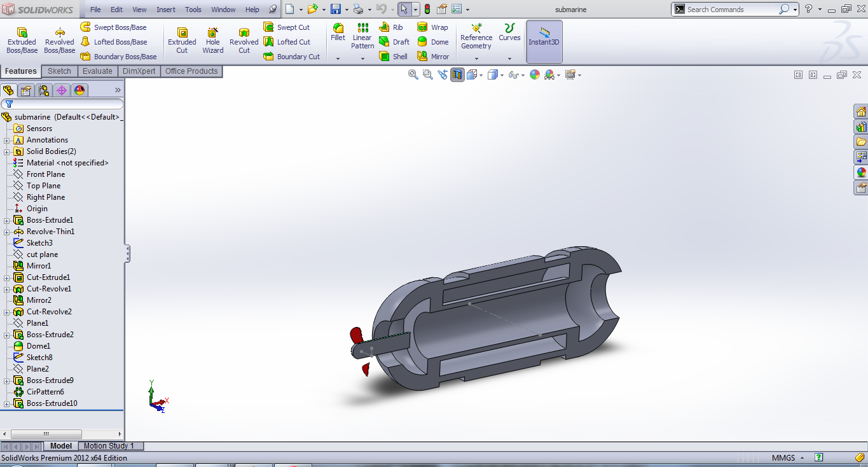Select the Dome1 feature in tree
The height and width of the screenshot is (467, 868).
tap(32, 346)
